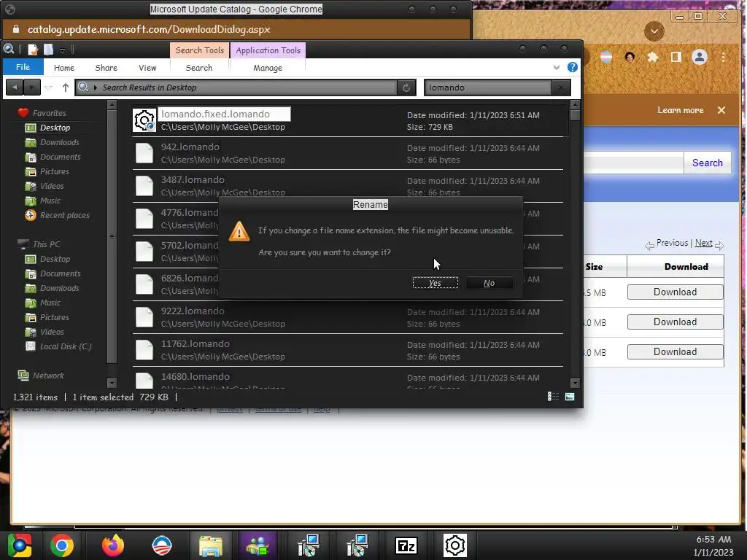
Task: Expand the ribbon with chevron arrow
Action: (556, 67)
